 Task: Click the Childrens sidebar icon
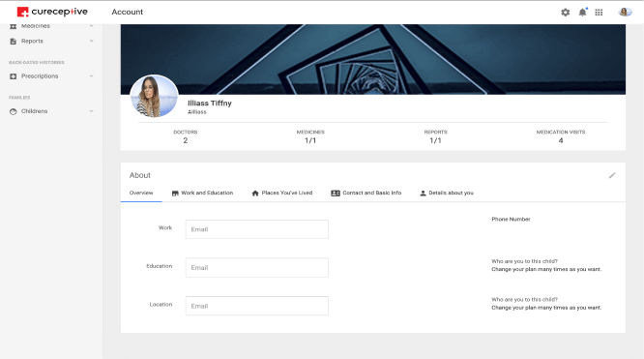point(14,111)
